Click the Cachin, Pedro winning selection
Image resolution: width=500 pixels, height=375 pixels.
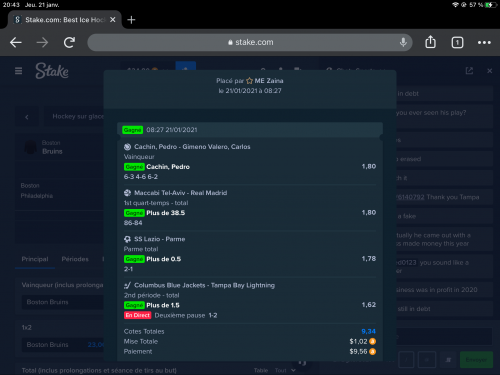(168, 167)
